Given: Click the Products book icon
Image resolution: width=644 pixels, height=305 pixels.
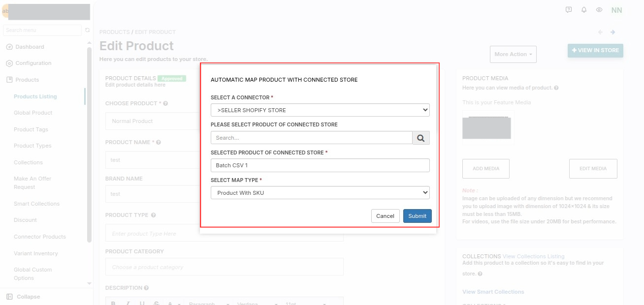Looking at the screenshot, I should (9, 80).
